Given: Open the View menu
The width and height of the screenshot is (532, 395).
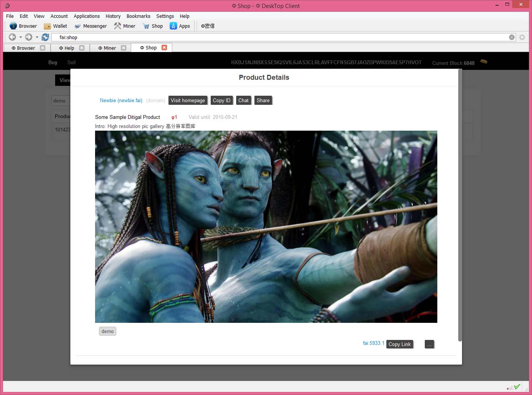Looking at the screenshot, I should tap(39, 16).
